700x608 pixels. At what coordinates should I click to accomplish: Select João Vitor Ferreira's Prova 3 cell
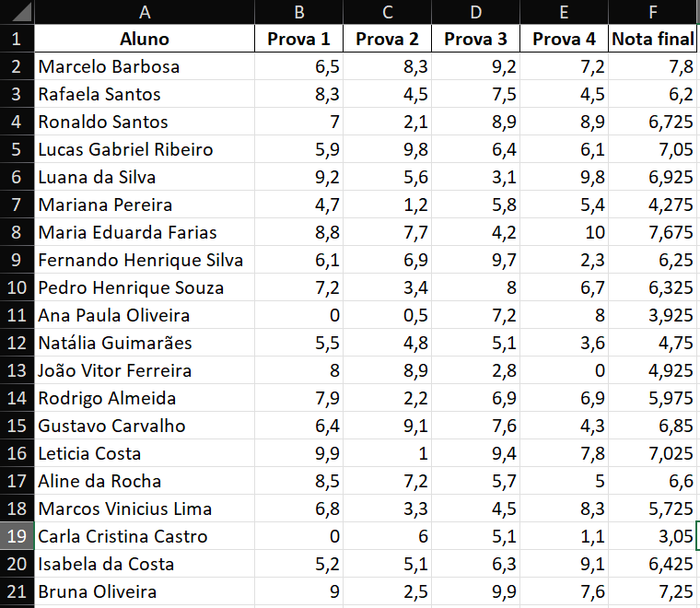(475, 370)
